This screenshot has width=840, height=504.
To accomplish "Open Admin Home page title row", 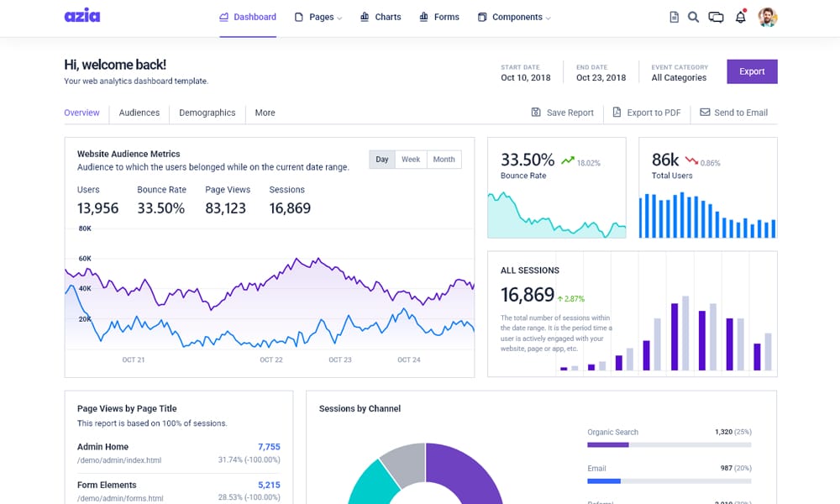I will pyautogui.click(x=178, y=453).
